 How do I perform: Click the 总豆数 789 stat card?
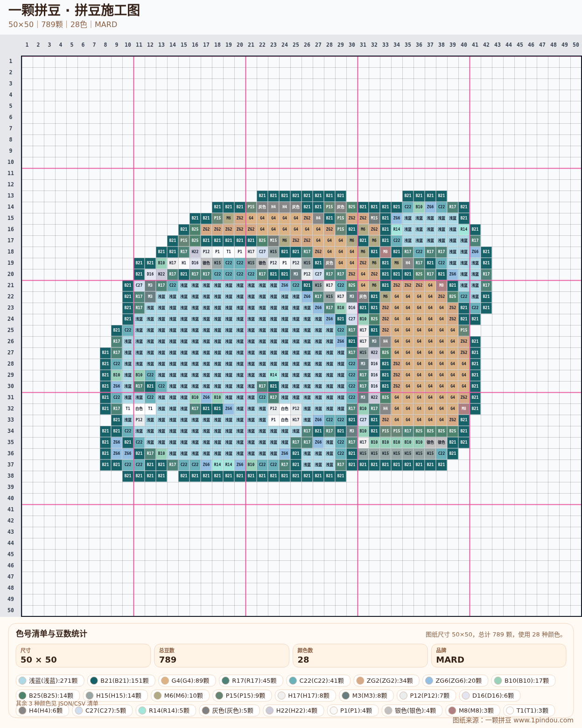click(222, 656)
